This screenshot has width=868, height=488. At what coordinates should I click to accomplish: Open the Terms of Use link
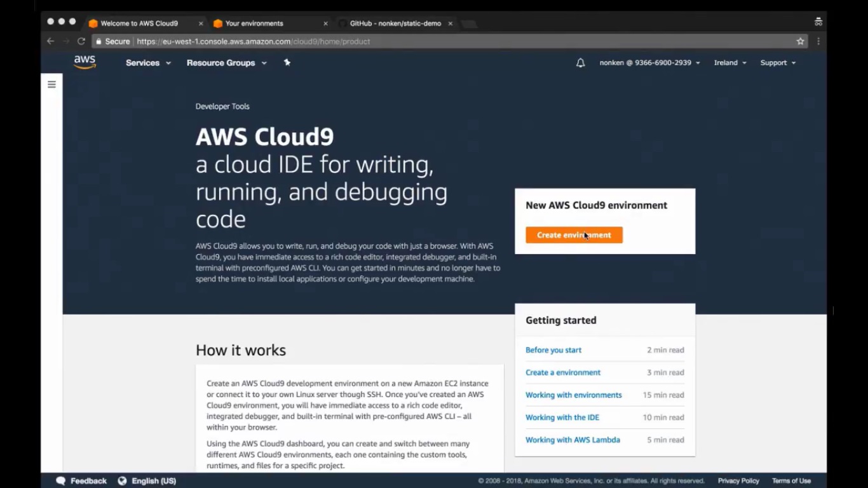791,481
